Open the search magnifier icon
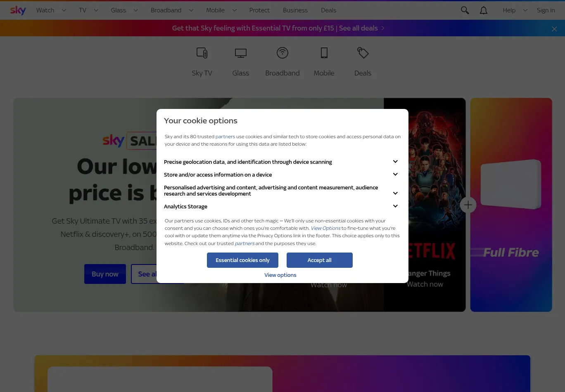The image size is (565, 392). 465,10
